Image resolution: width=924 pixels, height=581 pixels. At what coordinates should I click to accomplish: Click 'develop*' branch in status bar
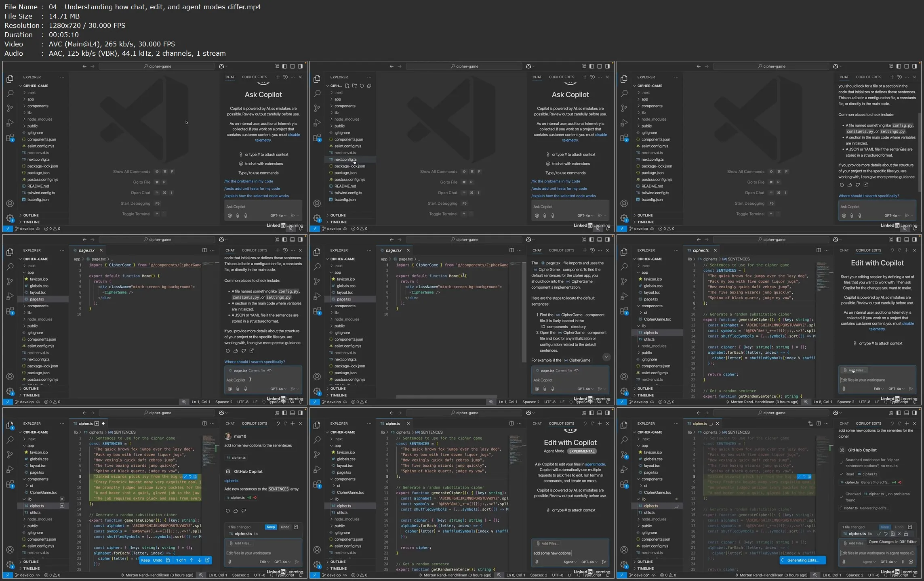pyautogui.click(x=640, y=575)
